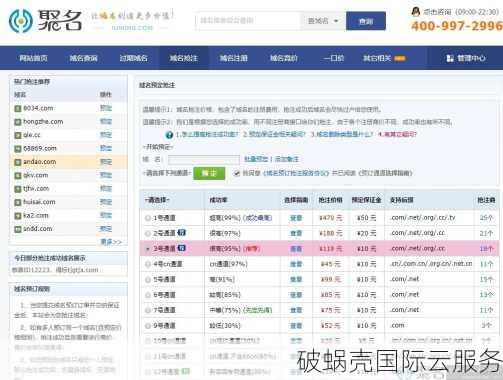Click 预定 link in the sndd.com row
This screenshot has width=503, height=380.
coord(106,229)
